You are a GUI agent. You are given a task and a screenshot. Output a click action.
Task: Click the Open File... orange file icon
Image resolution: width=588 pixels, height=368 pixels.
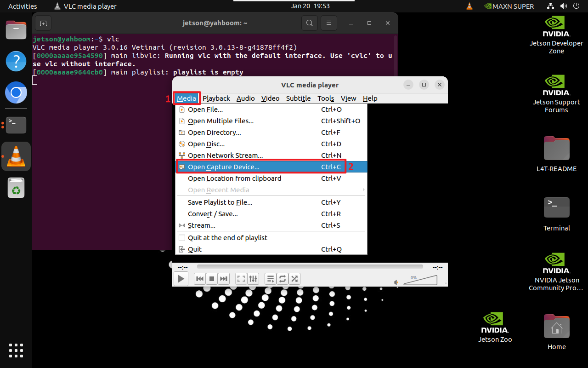pos(181,109)
